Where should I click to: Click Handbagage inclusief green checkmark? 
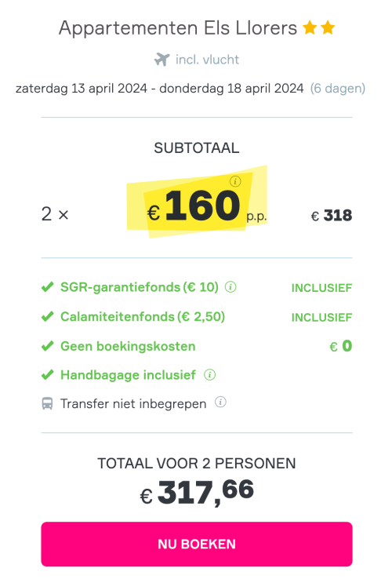(x=48, y=375)
